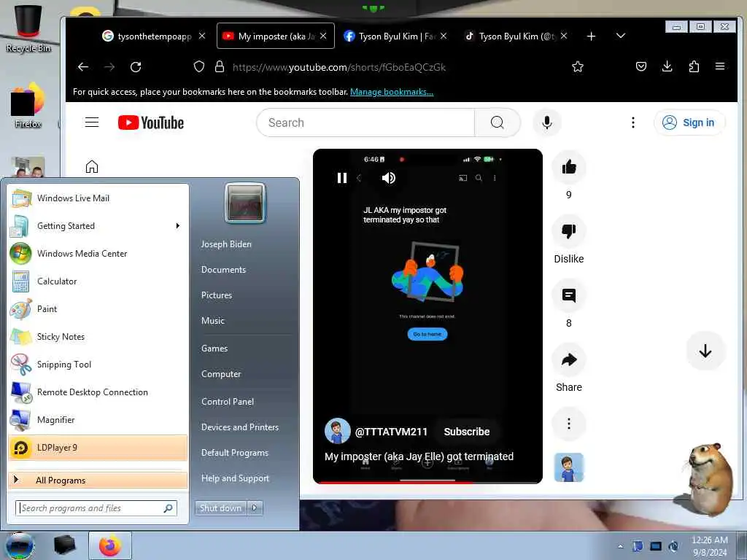
Task: Open a new tab with the plus button
Action: point(591,36)
